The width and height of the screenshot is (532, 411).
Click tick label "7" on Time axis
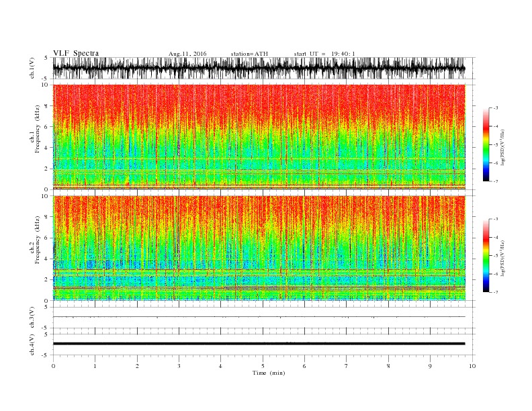point(347,366)
